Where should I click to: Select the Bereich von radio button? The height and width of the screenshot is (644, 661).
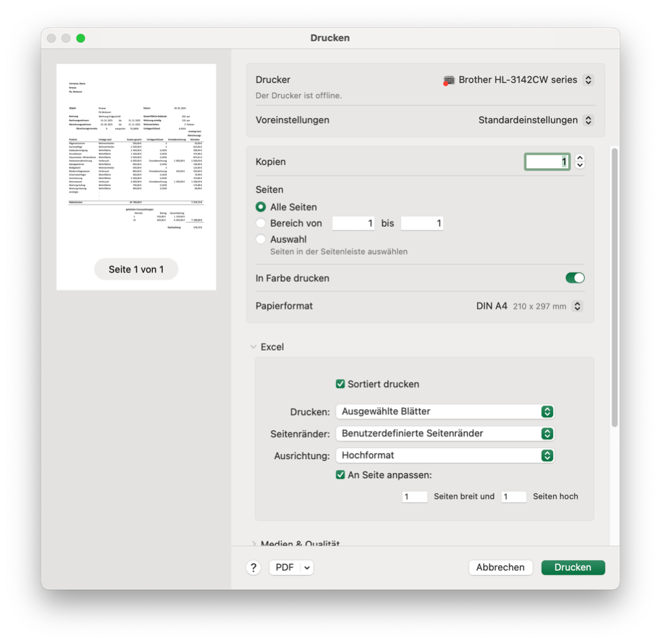(261, 223)
